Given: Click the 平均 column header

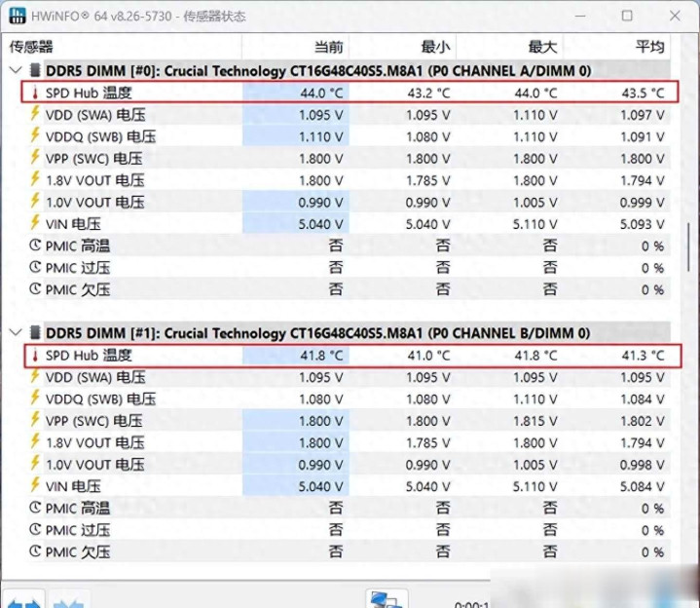Looking at the screenshot, I should click(x=617, y=47).
